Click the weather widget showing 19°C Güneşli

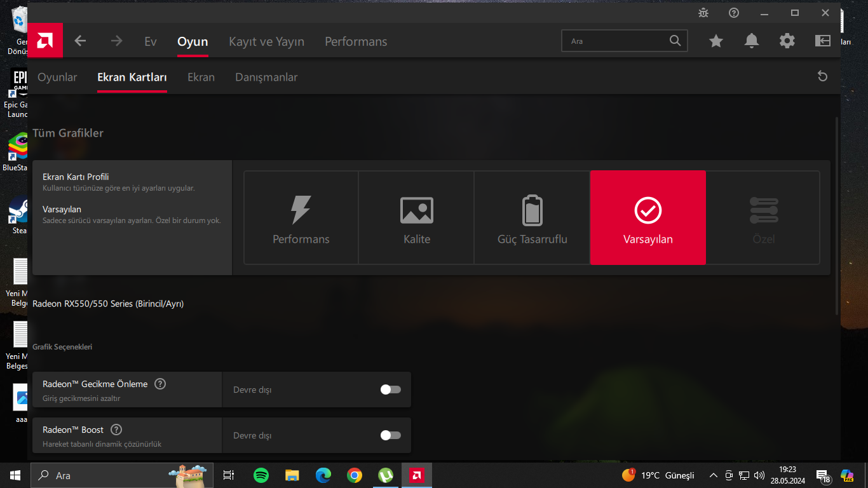point(658,475)
